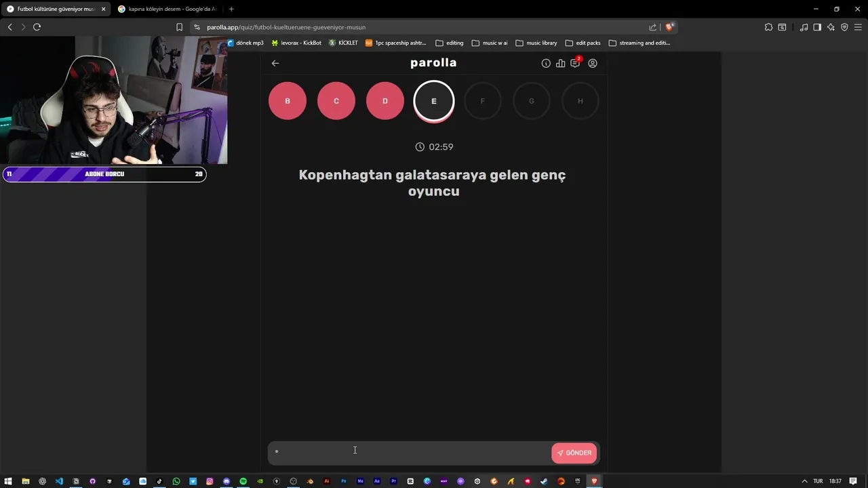Select the letter G question circle
Screen dimensions: 868x488
(532, 101)
